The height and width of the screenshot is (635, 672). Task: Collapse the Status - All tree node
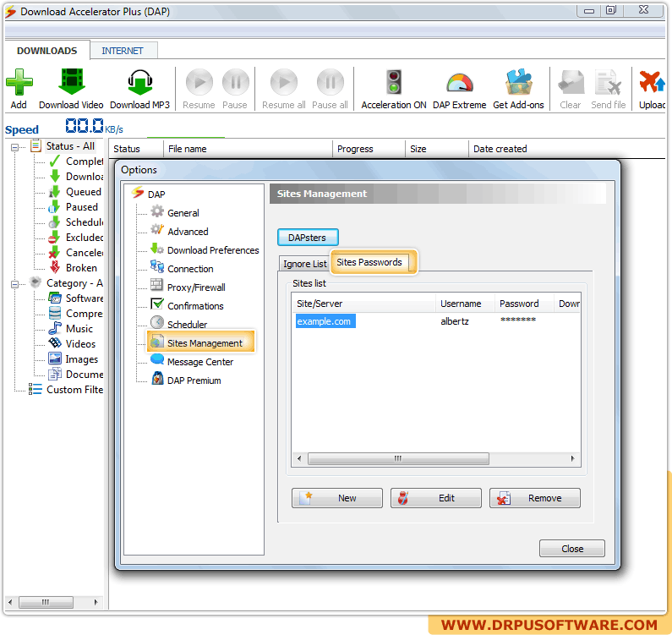point(14,147)
